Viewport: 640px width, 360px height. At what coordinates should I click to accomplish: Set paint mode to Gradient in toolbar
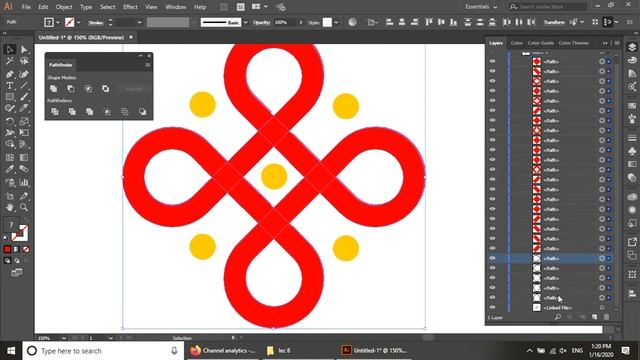[x=17, y=249]
